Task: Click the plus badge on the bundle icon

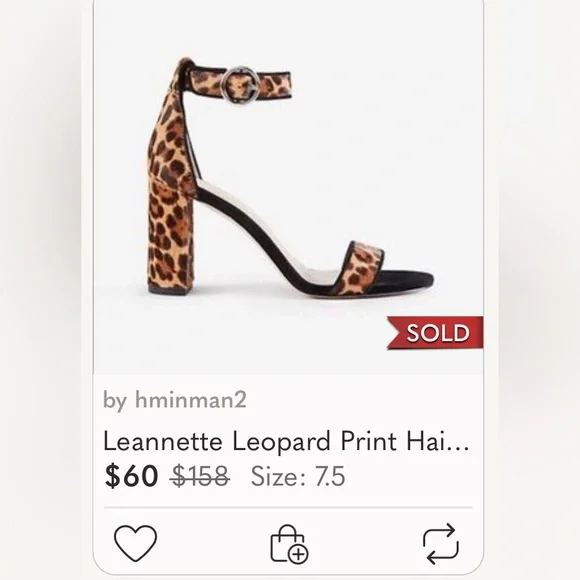Action: point(299,554)
